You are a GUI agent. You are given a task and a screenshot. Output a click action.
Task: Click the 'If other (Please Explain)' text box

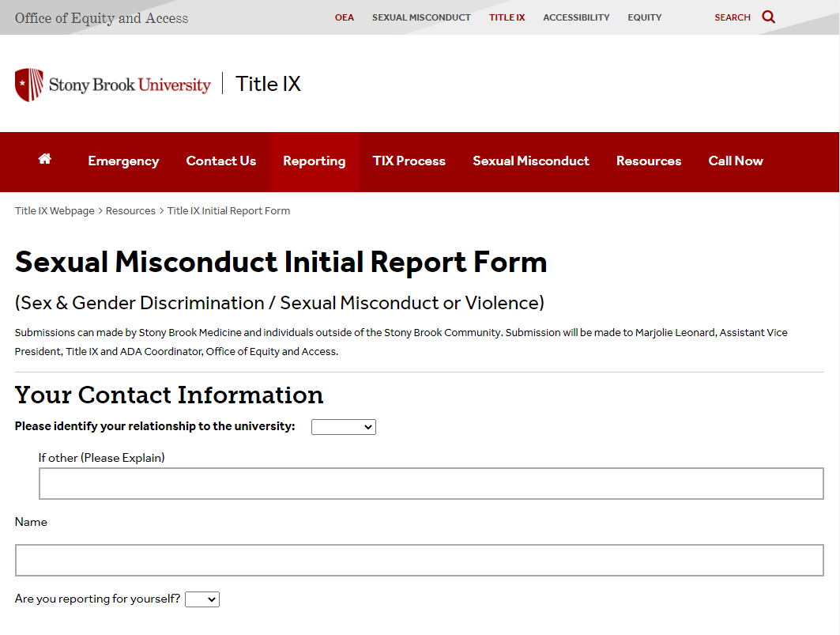click(x=432, y=483)
